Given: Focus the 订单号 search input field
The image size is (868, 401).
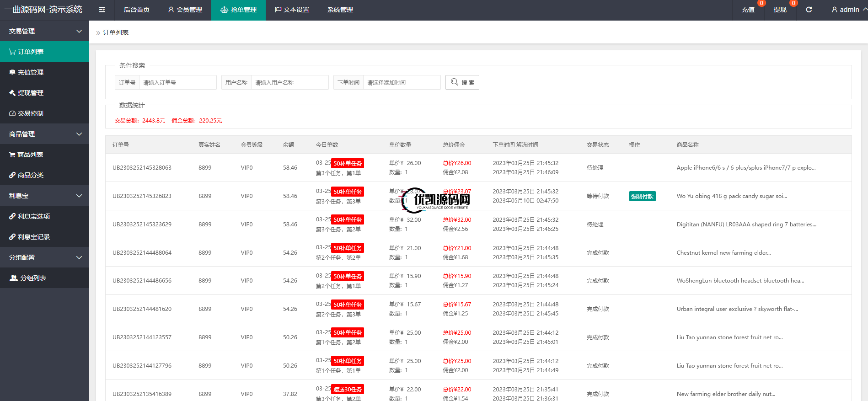Looking at the screenshot, I should (x=177, y=82).
